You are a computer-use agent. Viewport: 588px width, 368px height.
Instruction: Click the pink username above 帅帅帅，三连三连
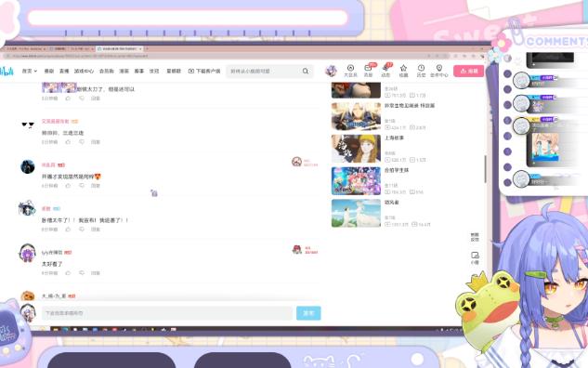[55, 121]
